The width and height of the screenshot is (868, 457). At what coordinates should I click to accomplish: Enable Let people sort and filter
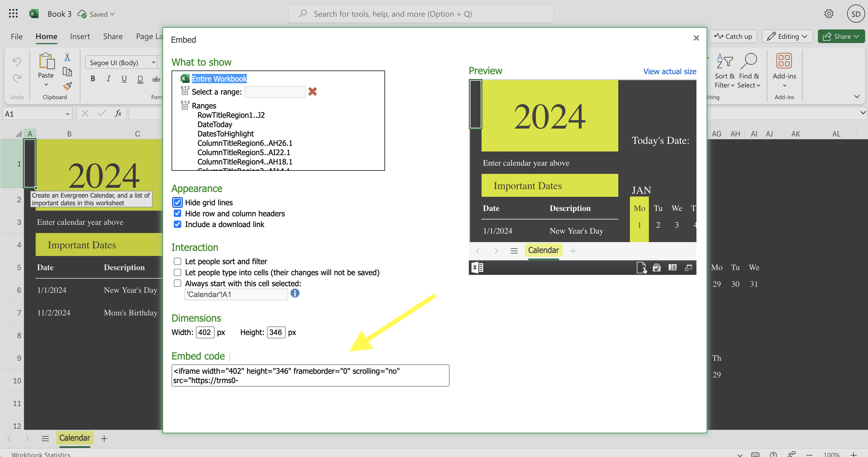pyautogui.click(x=177, y=261)
